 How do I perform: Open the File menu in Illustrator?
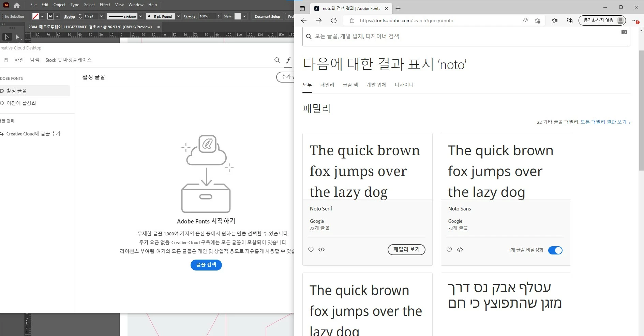[33, 5]
